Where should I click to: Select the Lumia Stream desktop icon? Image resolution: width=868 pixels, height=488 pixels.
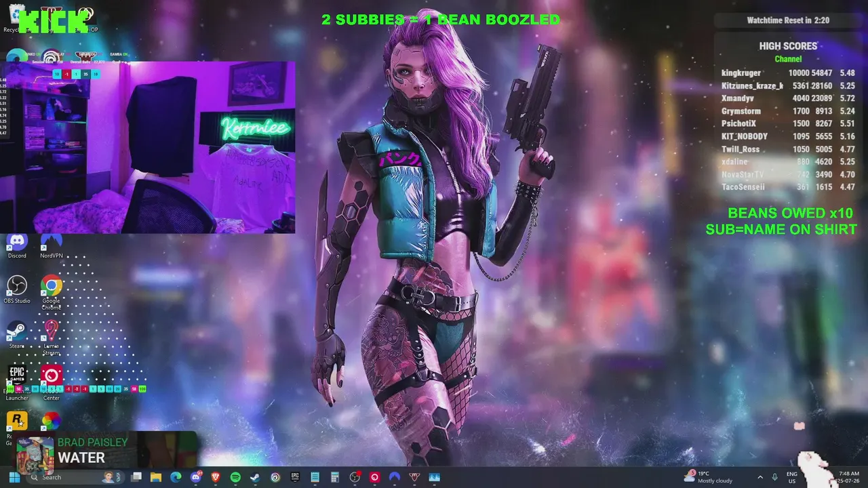click(x=52, y=338)
